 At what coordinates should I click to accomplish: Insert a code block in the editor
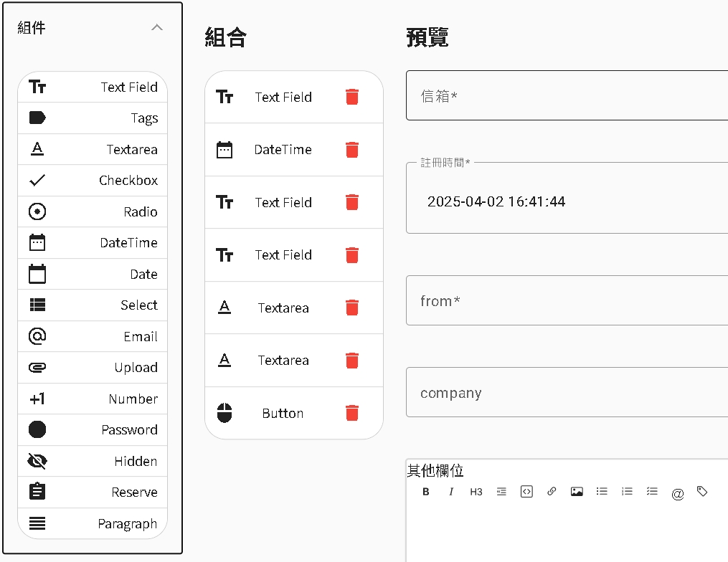526,492
